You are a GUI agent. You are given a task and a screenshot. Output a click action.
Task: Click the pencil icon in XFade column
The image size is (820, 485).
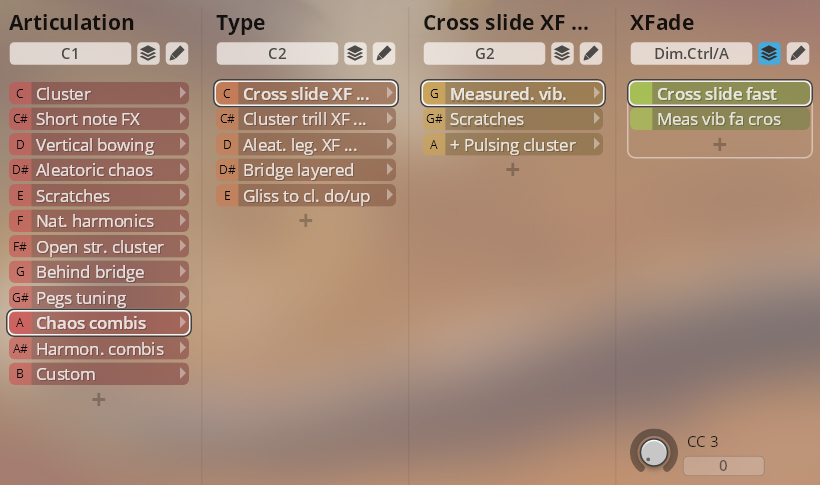[x=798, y=53]
